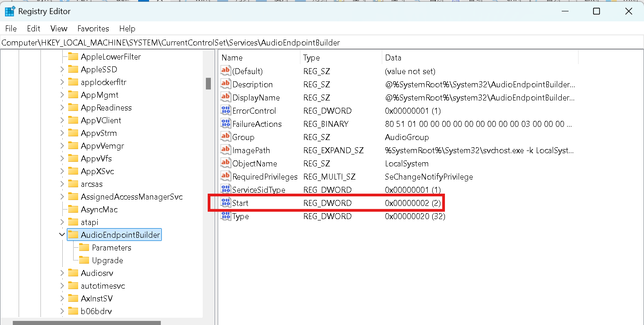Click the ErrorControl DWORD value icon

click(226, 110)
